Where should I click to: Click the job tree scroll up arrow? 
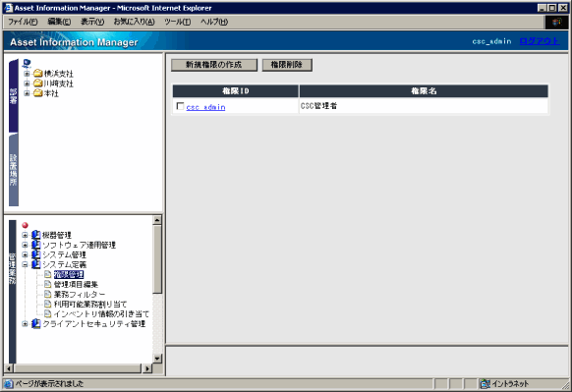click(x=157, y=220)
